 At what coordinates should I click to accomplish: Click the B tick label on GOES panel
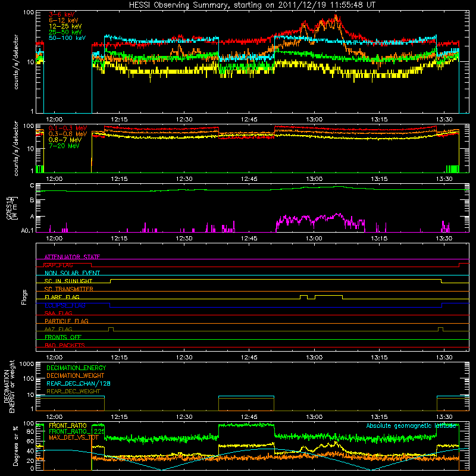(x=32, y=201)
